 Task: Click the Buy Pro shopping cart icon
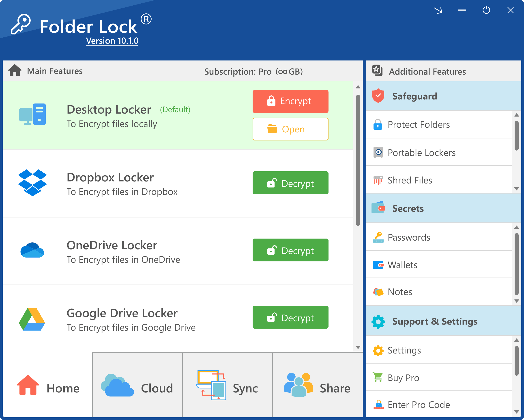378,377
